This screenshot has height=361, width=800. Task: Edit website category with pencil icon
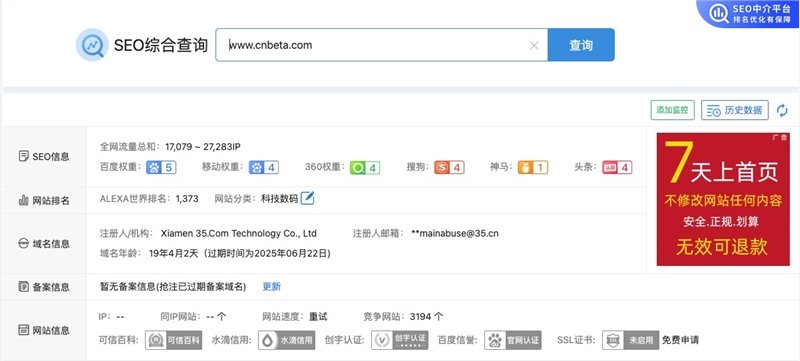click(307, 198)
